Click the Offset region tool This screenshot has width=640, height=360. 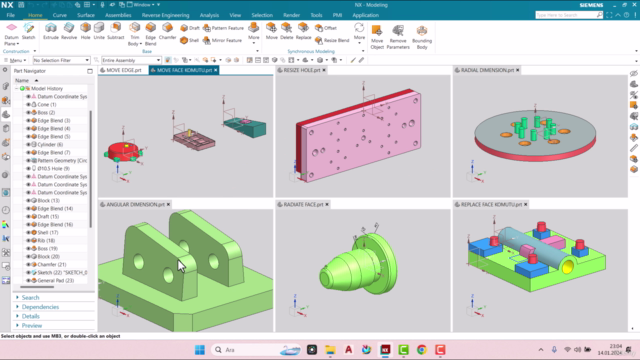click(326, 28)
